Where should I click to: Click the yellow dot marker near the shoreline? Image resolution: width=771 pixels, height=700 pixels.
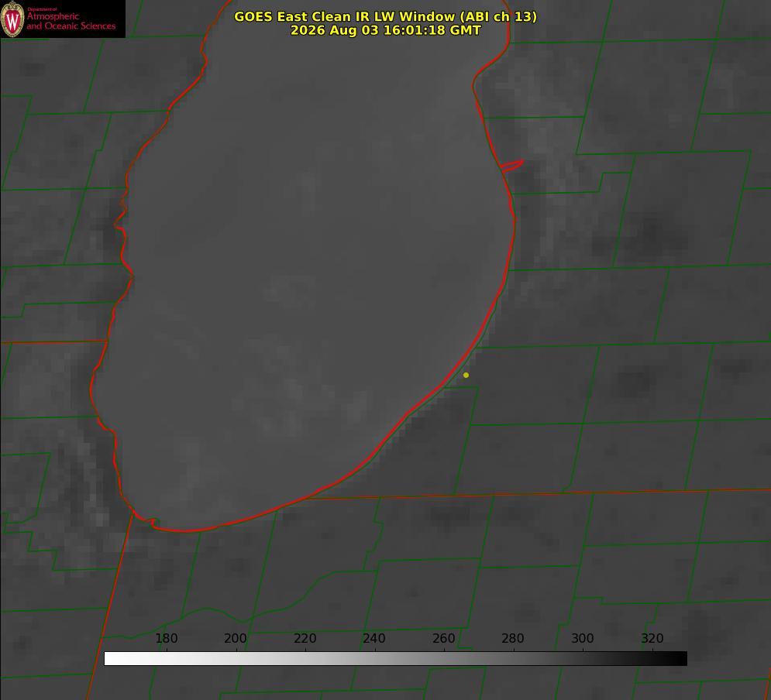pos(466,375)
